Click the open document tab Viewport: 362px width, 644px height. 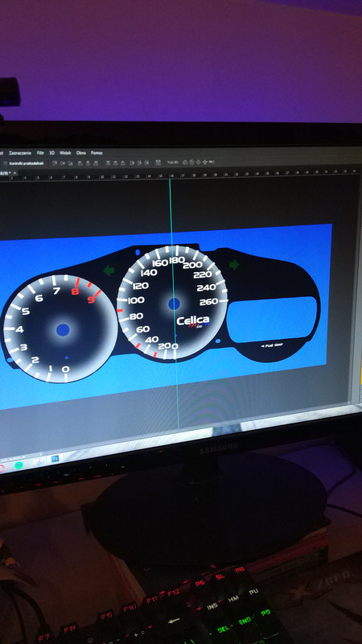tap(8, 173)
